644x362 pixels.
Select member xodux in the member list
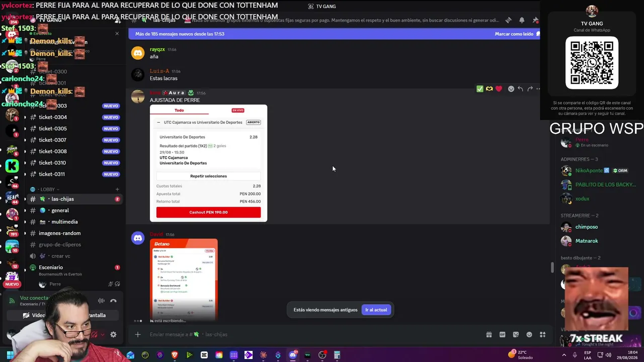[582, 199]
